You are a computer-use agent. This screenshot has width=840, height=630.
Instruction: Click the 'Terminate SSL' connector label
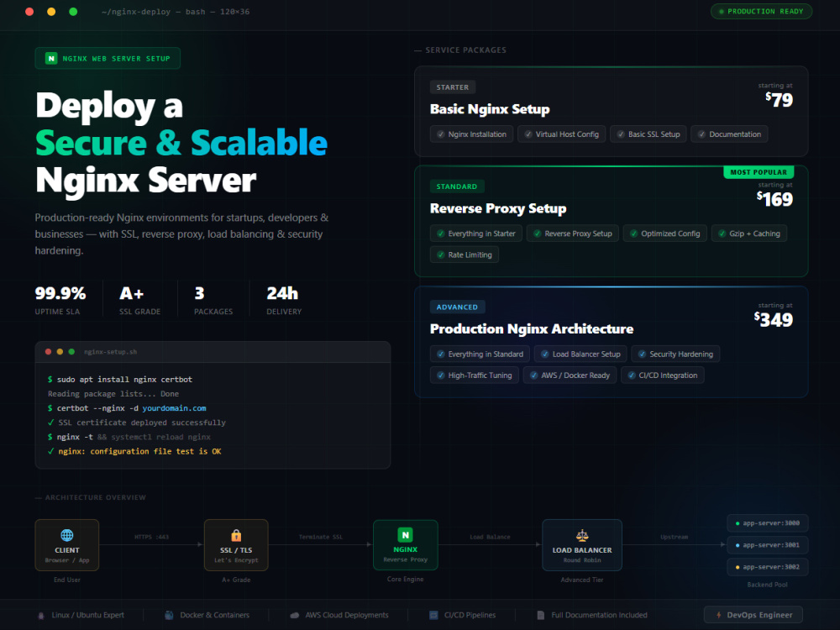(x=321, y=537)
